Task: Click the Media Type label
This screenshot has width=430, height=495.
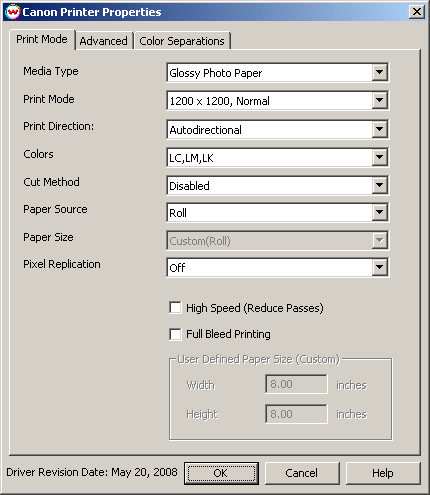Action: coord(51,71)
